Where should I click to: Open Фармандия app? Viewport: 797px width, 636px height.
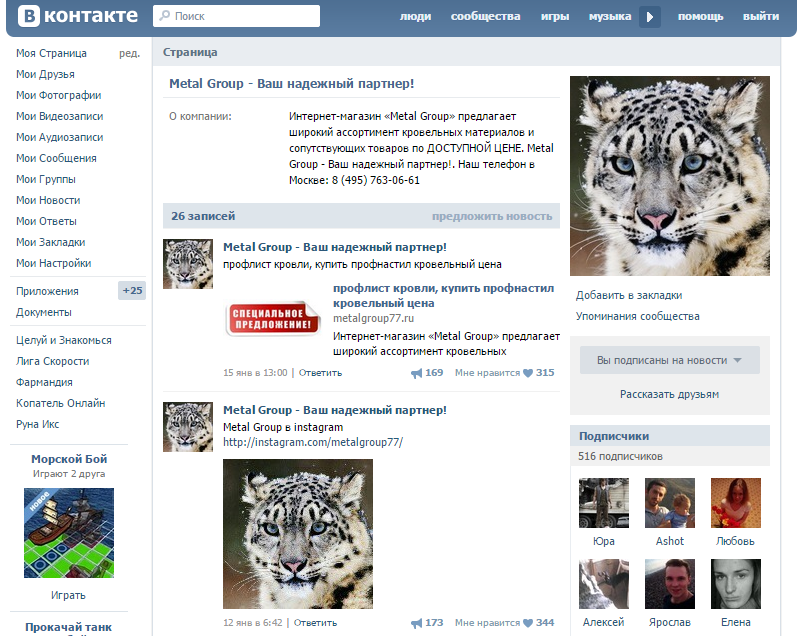pos(44,382)
